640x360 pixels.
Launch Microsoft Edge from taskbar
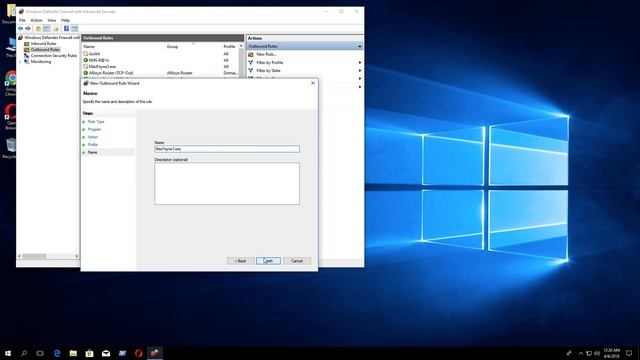[57, 353]
